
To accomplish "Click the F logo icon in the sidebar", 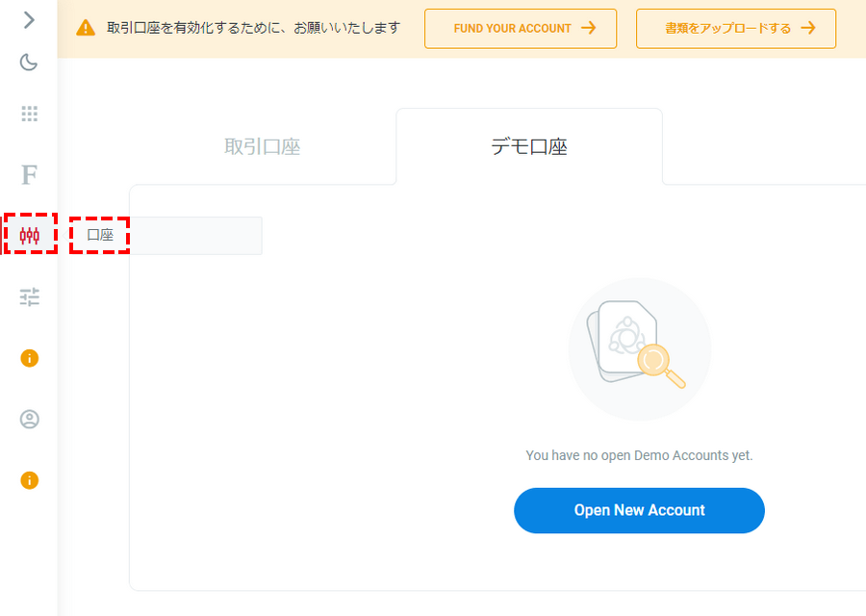I will (x=29, y=174).
